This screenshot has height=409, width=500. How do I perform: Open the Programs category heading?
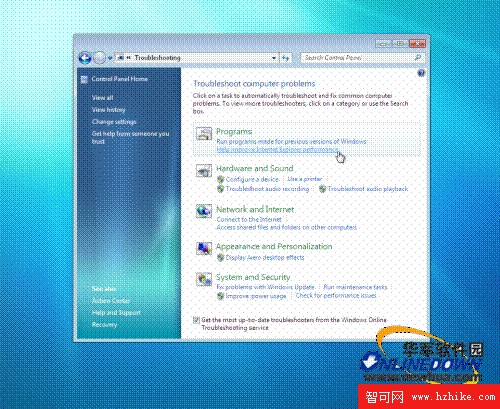point(234,131)
